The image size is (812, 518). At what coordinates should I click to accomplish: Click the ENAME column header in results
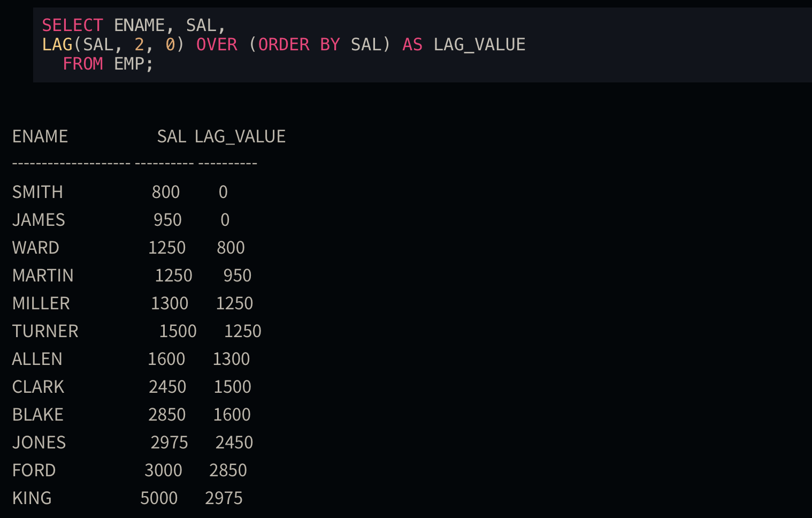point(40,136)
